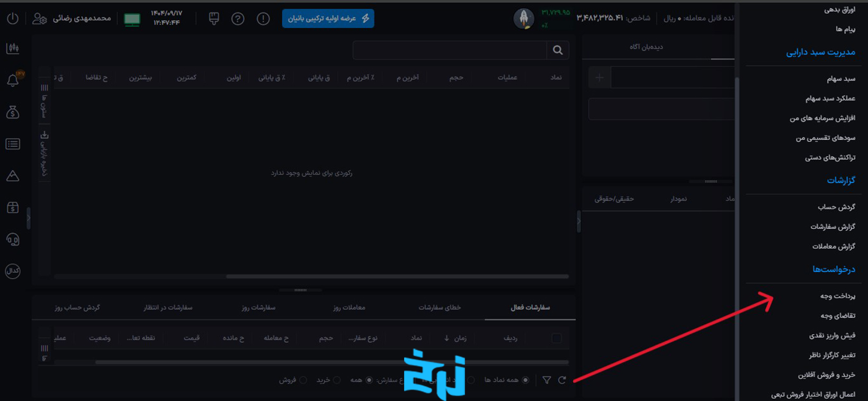Open سودهای تقسیمی من item
868x401 pixels.
coord(825,138)
